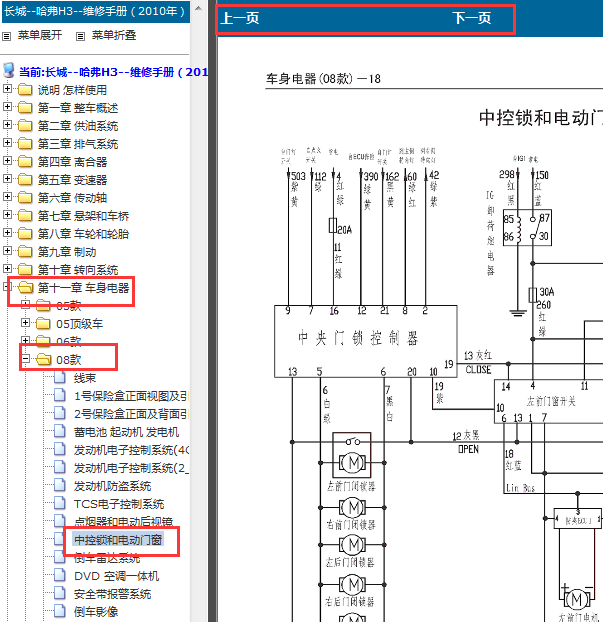Open 发动机电子控制系统(4G page
Image resolution: width=603 pixels, height=622 pixels.
131,450
